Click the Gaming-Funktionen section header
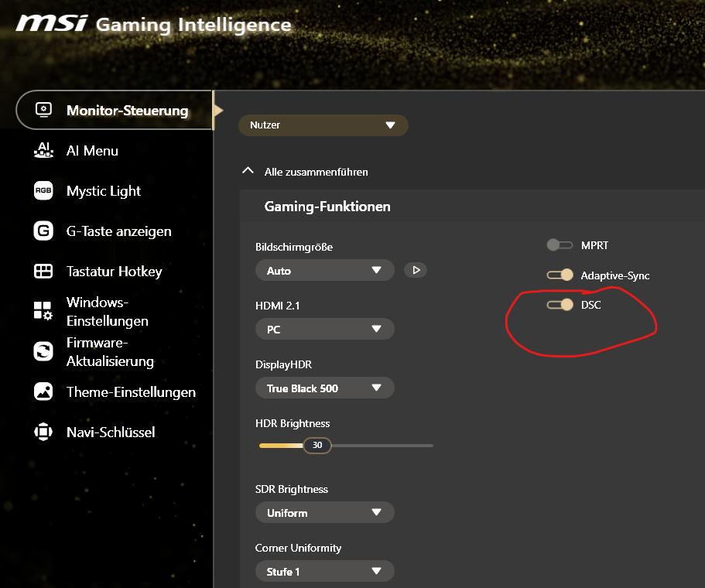The height and width of the screenshot is (588, 705). tap(327, 207)
